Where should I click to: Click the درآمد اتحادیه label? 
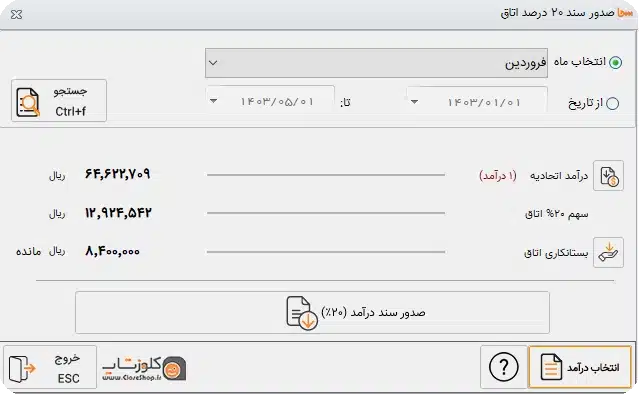[x=559, y=176]
